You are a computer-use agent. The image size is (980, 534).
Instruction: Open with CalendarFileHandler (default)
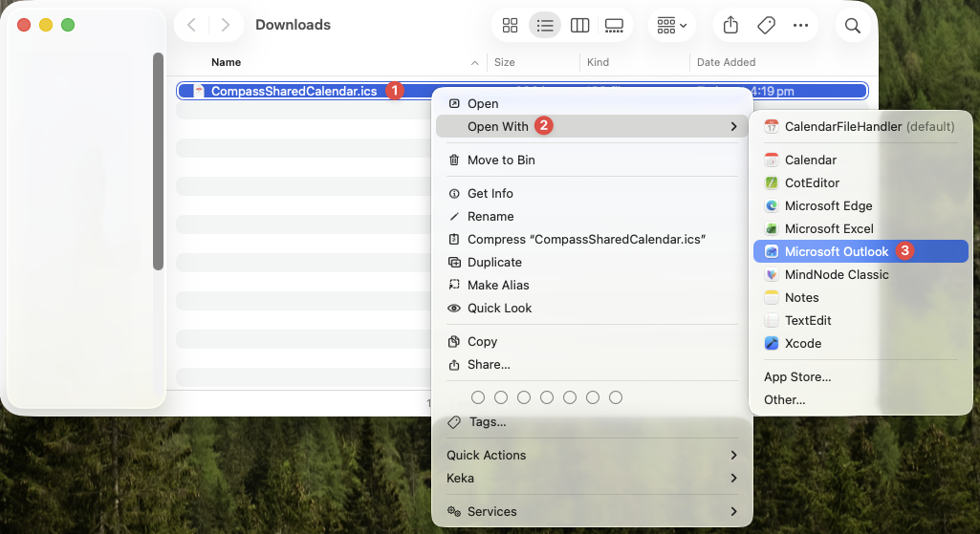[860, 127]
